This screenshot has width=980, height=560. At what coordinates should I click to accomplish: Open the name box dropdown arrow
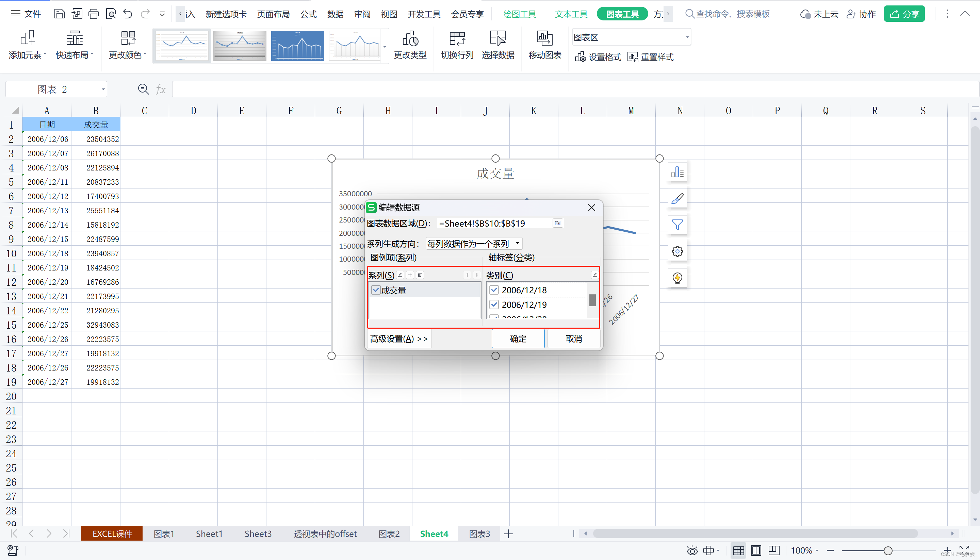pos(103,89)
